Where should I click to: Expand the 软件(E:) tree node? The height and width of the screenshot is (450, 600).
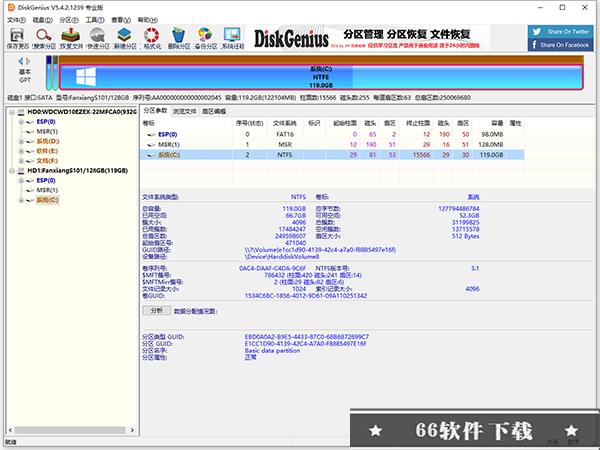pos(21,151)
